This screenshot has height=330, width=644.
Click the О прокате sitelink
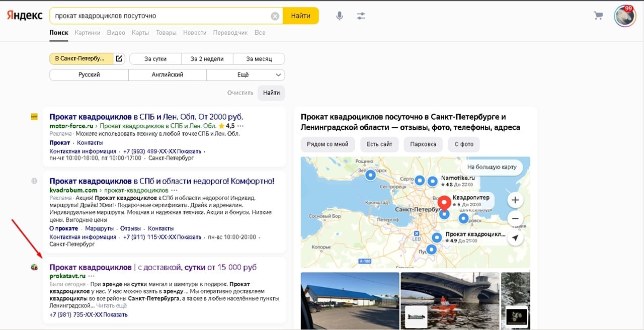click(x=63, y=229)
